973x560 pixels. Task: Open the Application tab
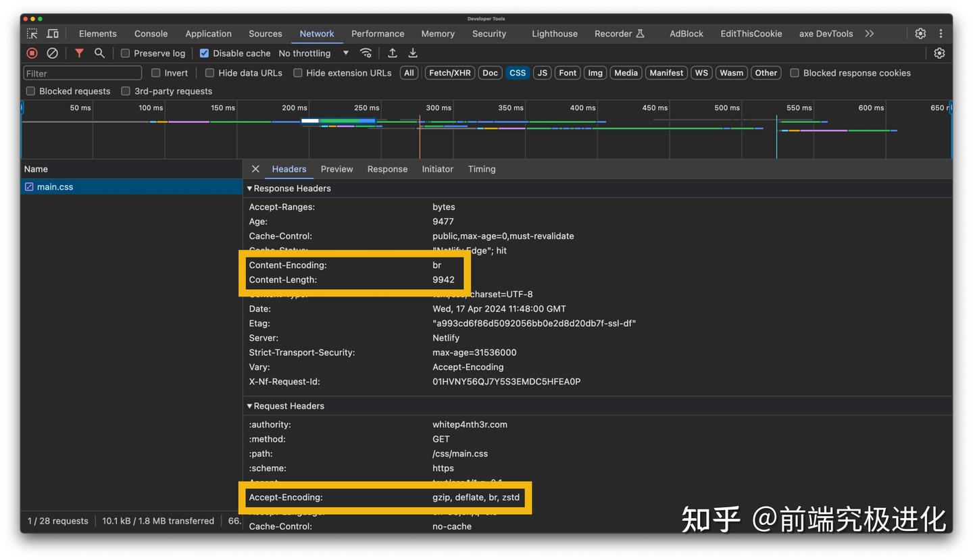208,34
